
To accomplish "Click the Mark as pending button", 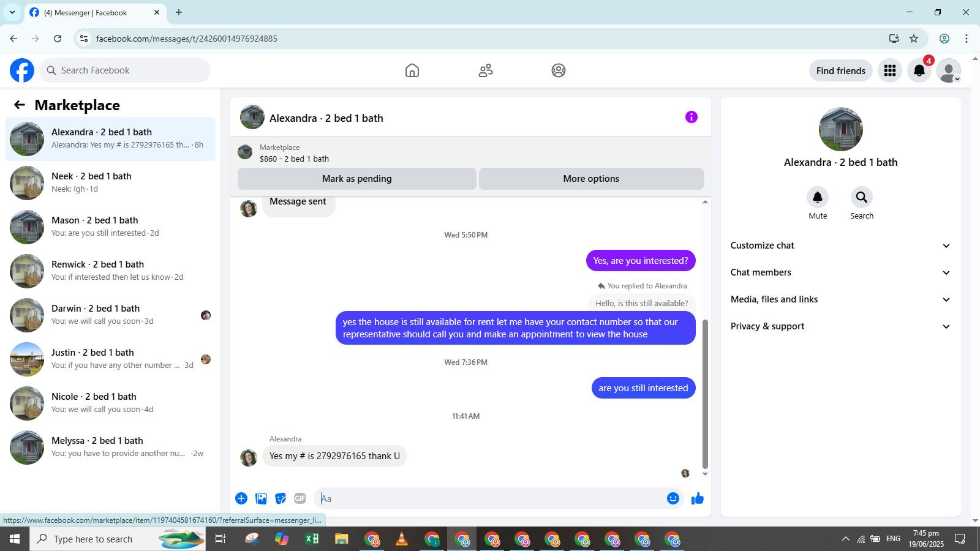I will coord(357,179).
